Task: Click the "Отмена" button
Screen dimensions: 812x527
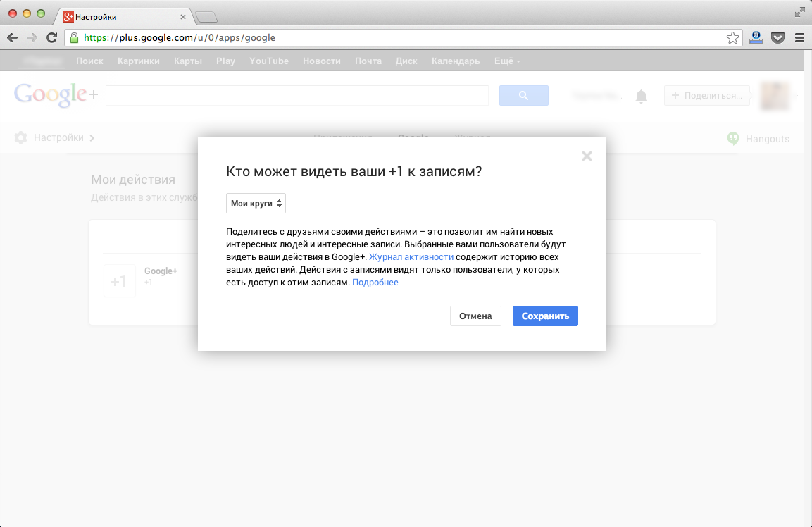Action: click(x=475, y=316)
